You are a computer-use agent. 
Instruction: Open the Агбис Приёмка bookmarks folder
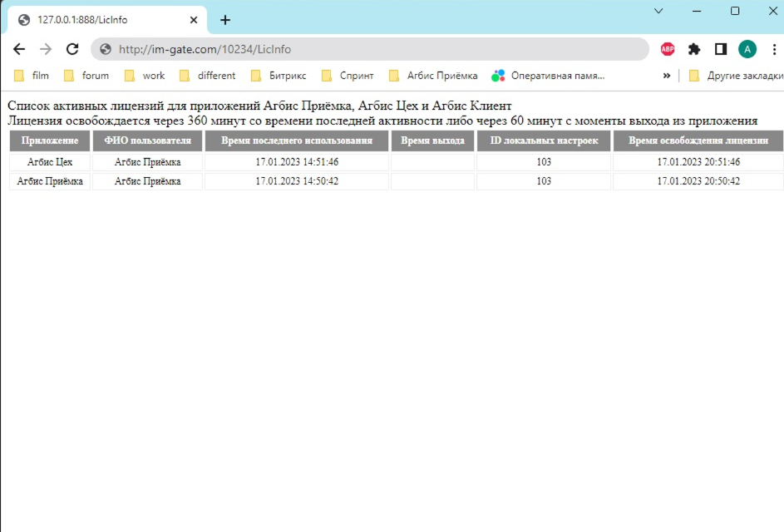coord(433,76)
